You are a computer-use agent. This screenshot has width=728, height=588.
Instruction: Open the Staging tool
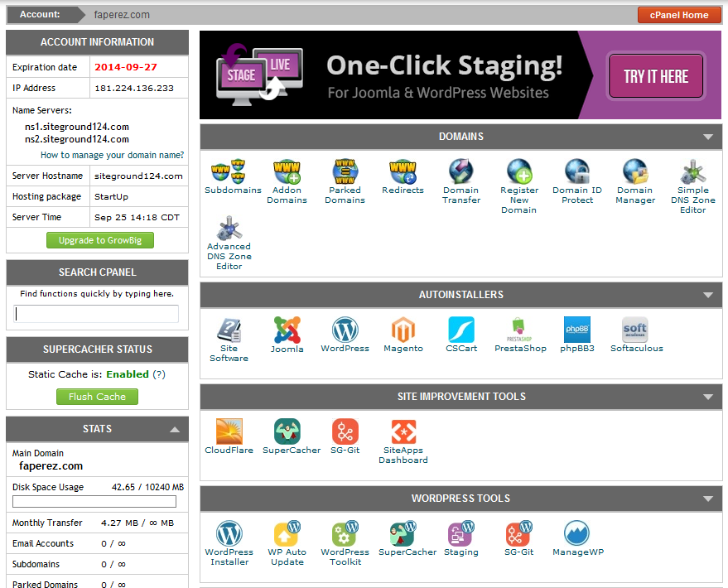461,539
